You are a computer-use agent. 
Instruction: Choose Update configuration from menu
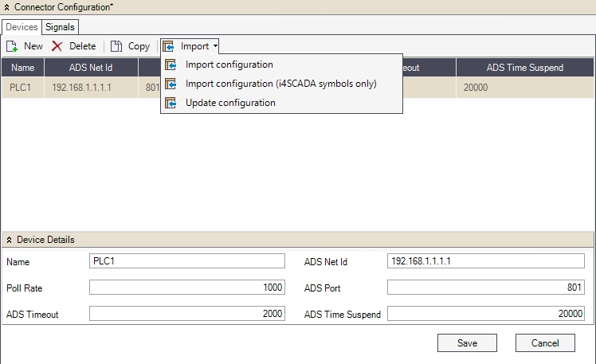coord(230,103)
